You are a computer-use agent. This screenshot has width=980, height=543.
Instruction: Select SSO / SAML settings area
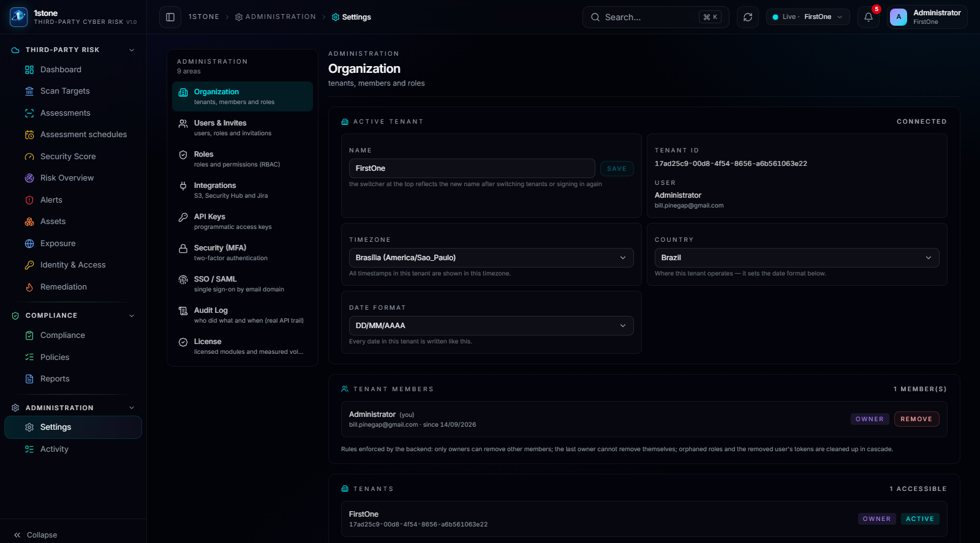(x=243, y=284)
